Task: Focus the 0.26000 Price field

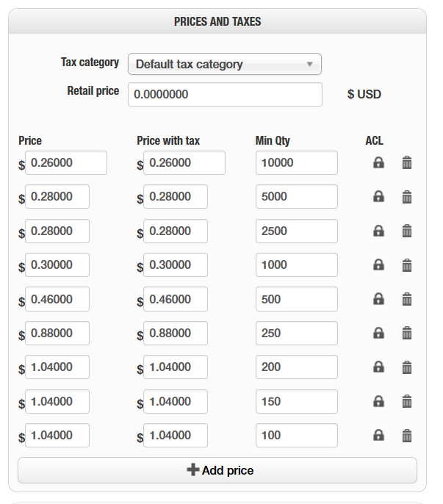Action: click(66, 162)
